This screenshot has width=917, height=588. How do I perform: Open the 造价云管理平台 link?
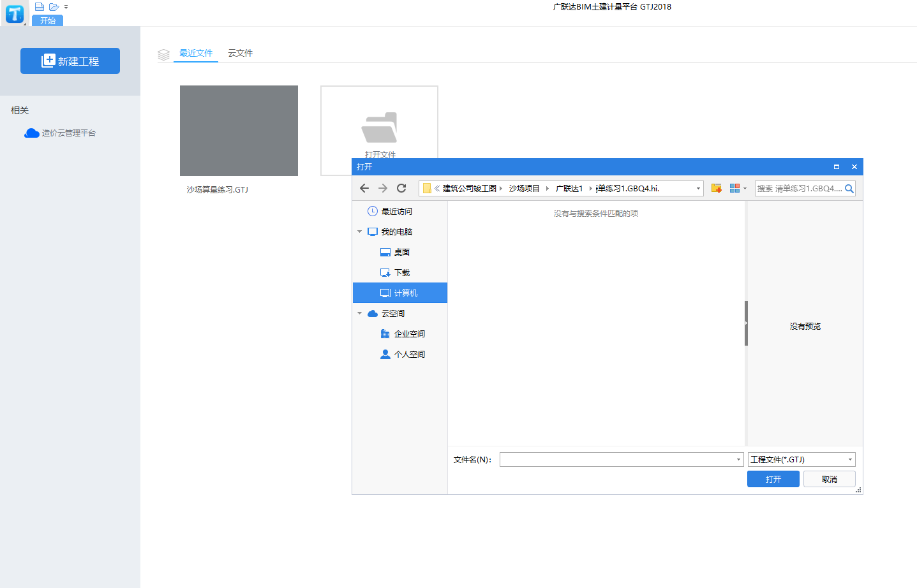click(60, 133)
